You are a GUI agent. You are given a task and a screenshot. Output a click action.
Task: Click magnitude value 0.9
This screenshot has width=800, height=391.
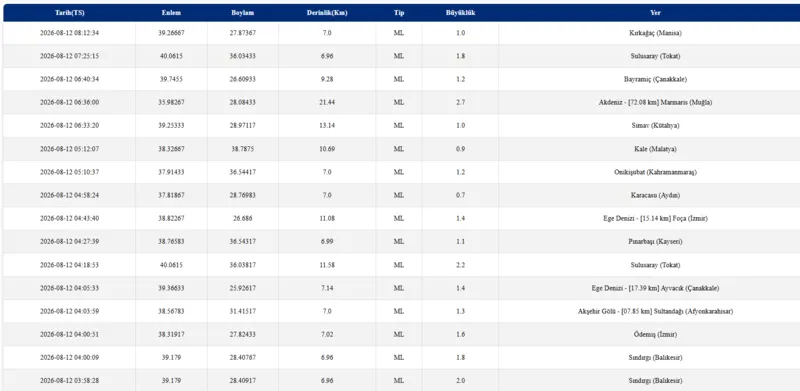coord(460,149)
